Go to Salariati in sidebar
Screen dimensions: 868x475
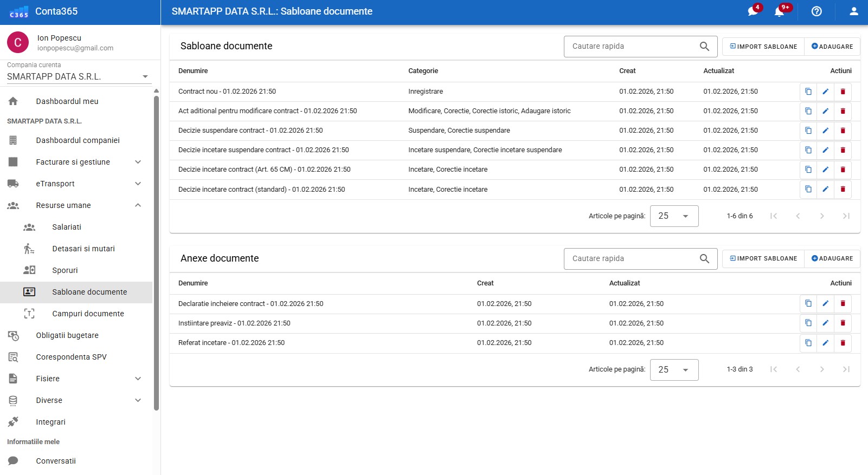[67, 227]
